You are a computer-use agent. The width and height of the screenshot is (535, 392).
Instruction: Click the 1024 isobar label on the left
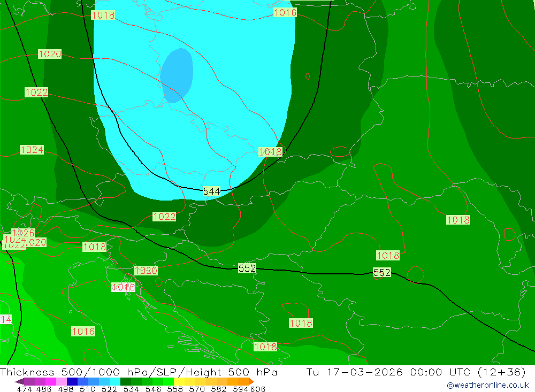[32, 150]
